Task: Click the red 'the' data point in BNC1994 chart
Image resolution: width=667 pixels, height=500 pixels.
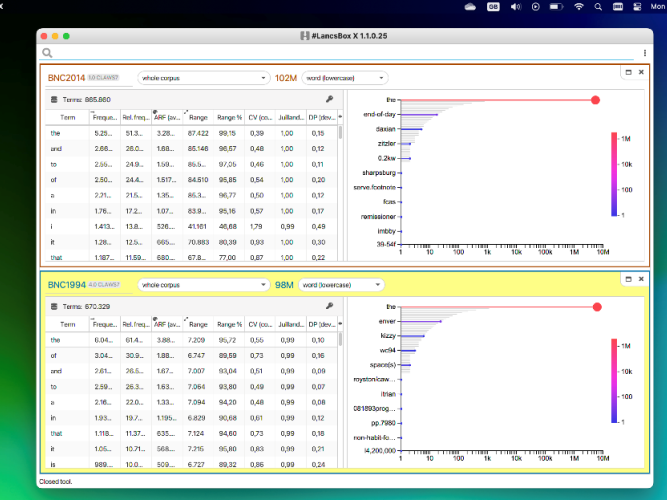Action: coord(597,307)
